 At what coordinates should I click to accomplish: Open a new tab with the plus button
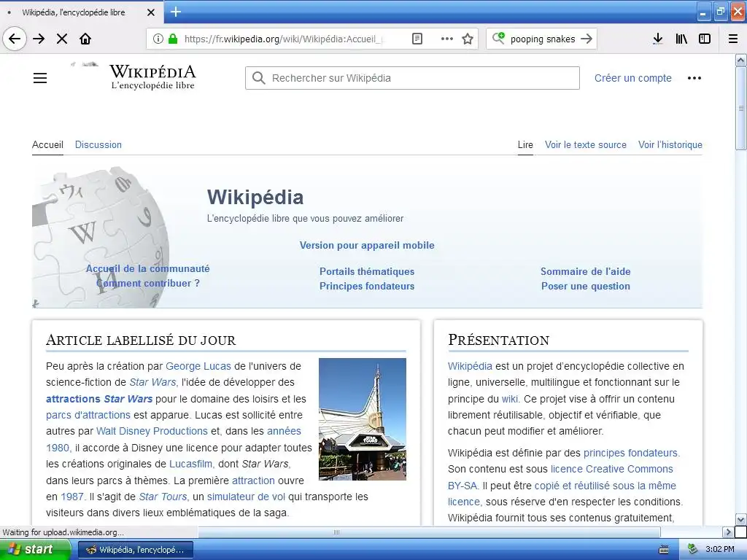(x=176, y=12)
